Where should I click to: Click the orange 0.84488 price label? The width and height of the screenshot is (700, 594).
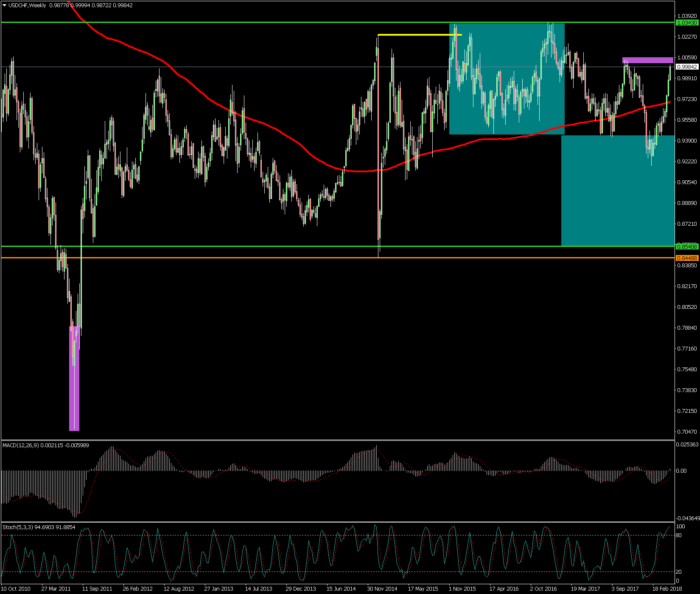(686, 258)
